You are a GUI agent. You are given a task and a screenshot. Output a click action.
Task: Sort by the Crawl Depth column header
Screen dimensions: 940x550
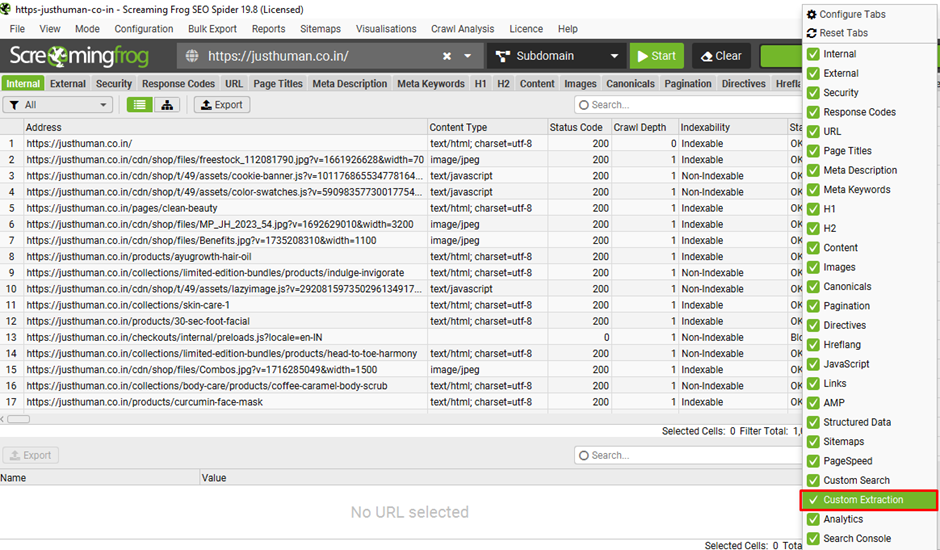(x=644, y=127)
